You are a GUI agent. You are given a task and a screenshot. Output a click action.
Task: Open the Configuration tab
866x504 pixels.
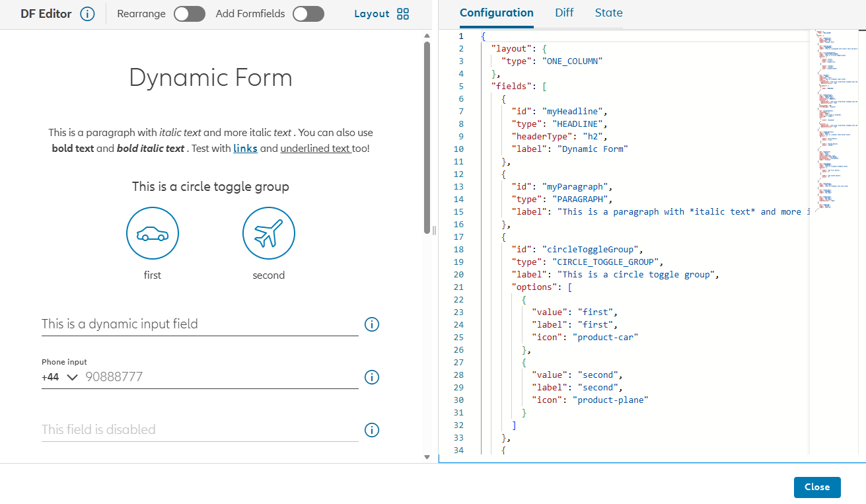(x=496, y=13)
